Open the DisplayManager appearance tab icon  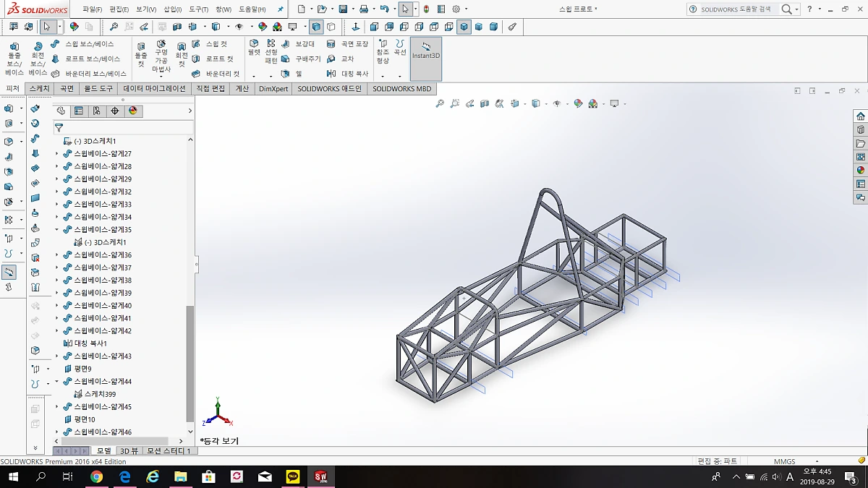(132, 111)
